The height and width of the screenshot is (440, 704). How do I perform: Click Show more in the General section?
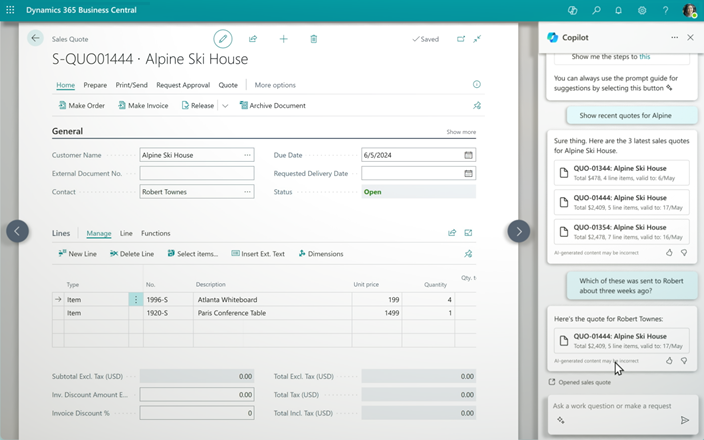(461, 132)
